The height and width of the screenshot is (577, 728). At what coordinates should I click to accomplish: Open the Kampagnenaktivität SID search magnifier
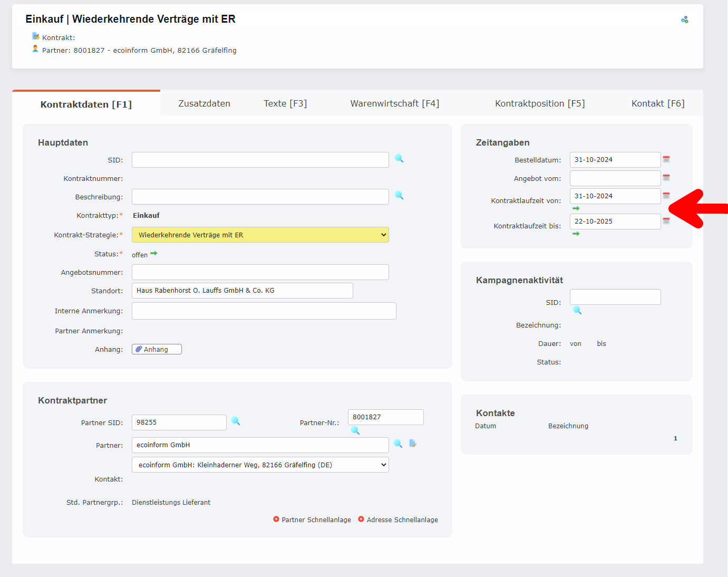(x=577, y=311)
